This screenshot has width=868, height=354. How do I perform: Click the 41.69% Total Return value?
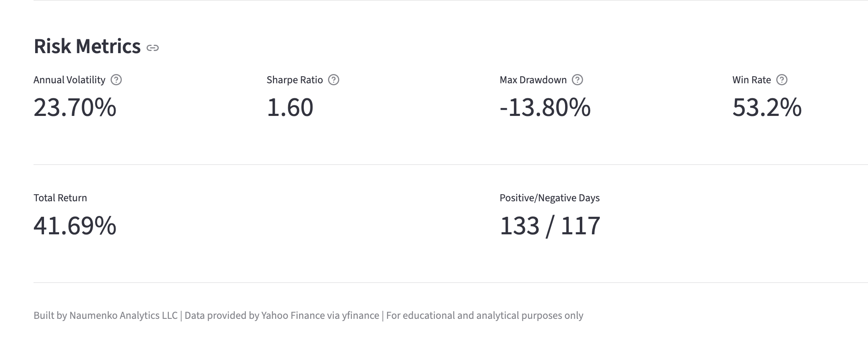point(75,226)
